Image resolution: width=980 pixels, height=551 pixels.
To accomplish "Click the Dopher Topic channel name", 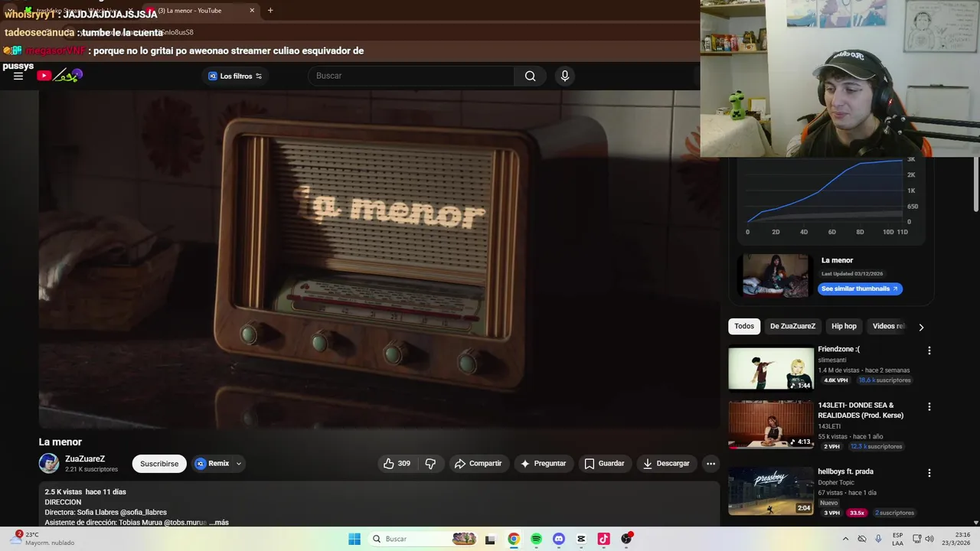I will 837,483.
